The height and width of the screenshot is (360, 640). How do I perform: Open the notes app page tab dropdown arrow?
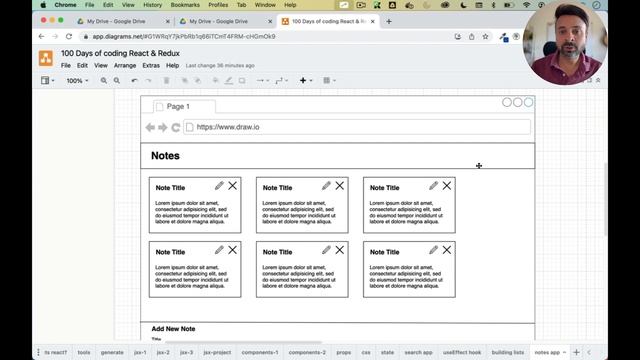(x=564, y=353)
